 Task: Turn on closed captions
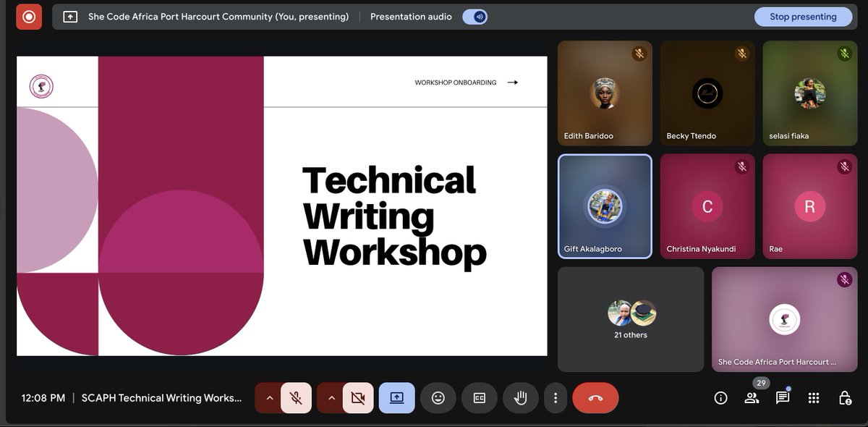click(x=480, y=398)
